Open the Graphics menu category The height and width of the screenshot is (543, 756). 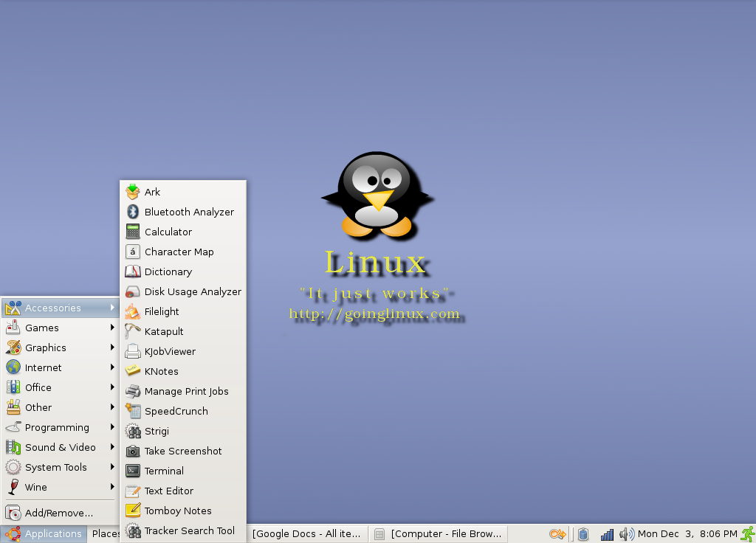[61, 347]
